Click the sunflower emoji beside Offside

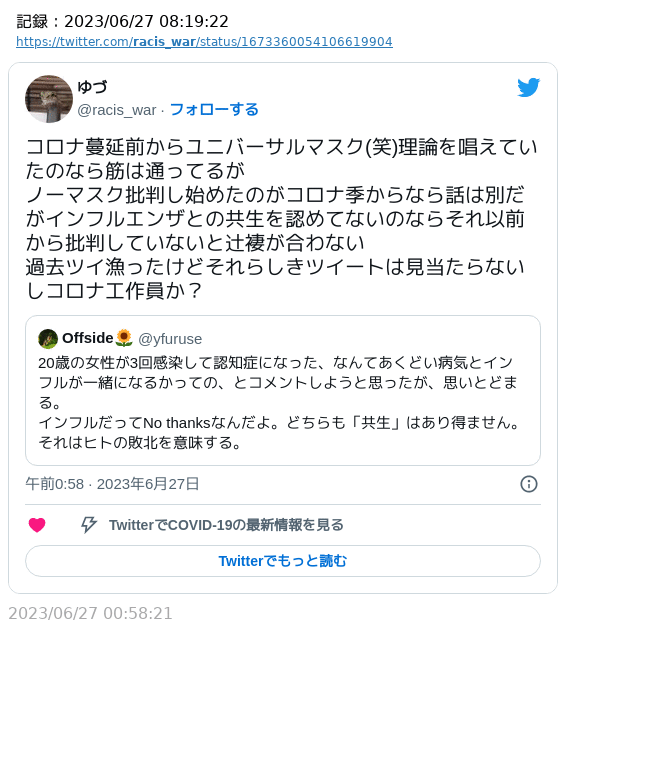pyautogui.click(x=124, y=338)
